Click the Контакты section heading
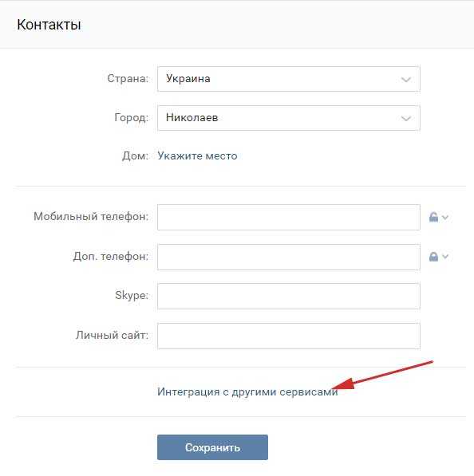 pyautogui.click(x=49, y=25)
